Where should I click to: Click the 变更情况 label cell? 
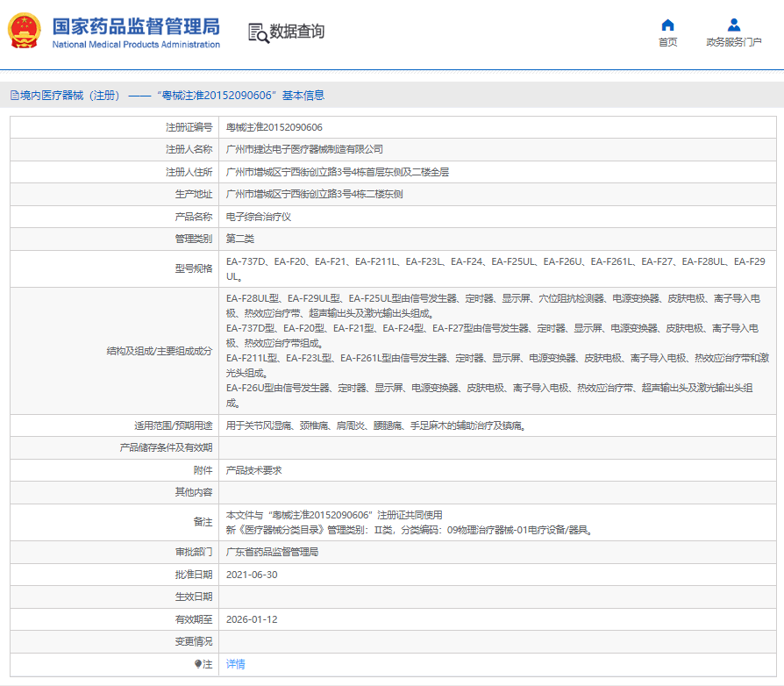(115, 641)
